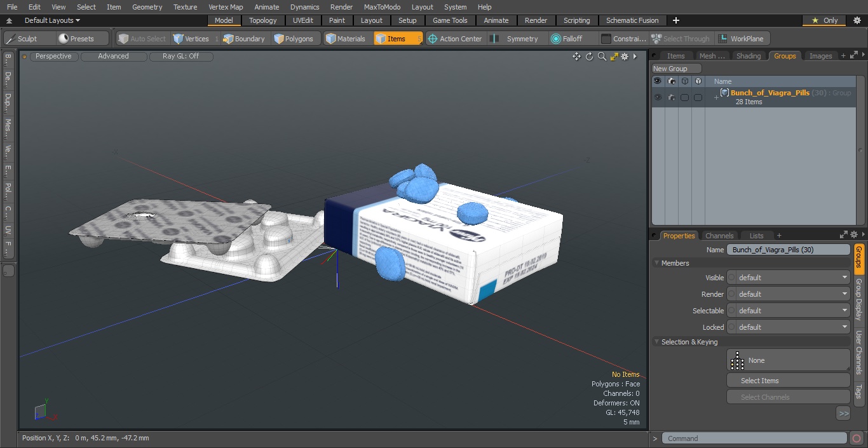Click the eye column header in Groups

click(x=658, y=81)
